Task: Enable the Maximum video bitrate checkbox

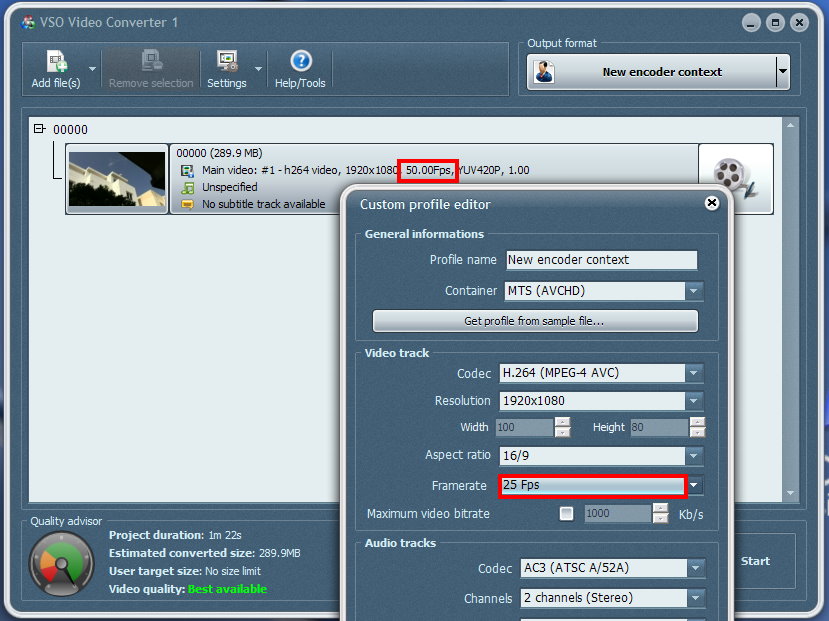Action: pos(566,514)
